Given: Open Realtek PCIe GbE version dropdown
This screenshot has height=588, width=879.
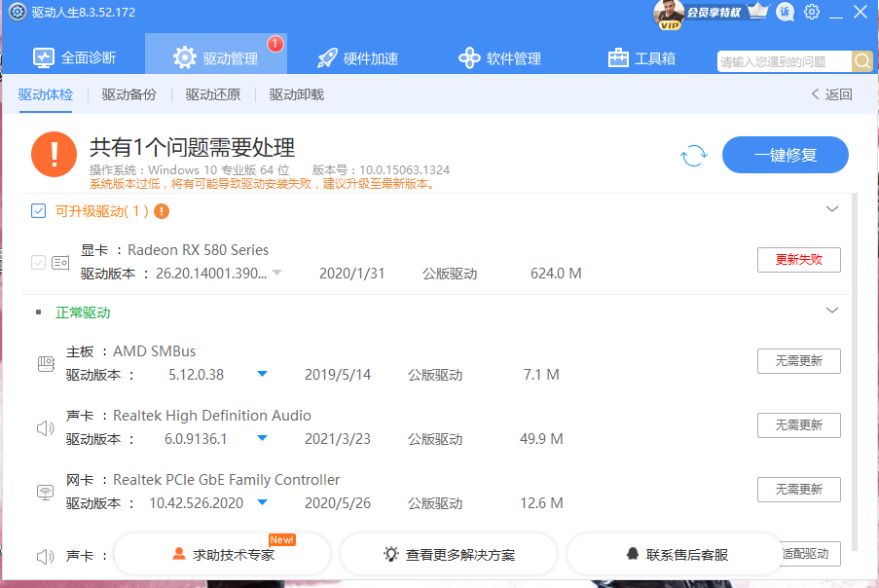Looking at the screenshot, I should (x=263, y=502).
